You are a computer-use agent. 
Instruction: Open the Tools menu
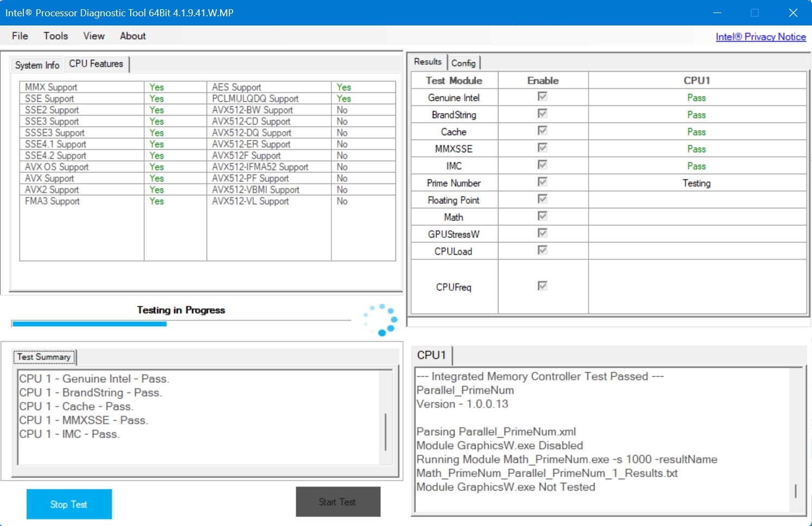click(x=56, y=36)
